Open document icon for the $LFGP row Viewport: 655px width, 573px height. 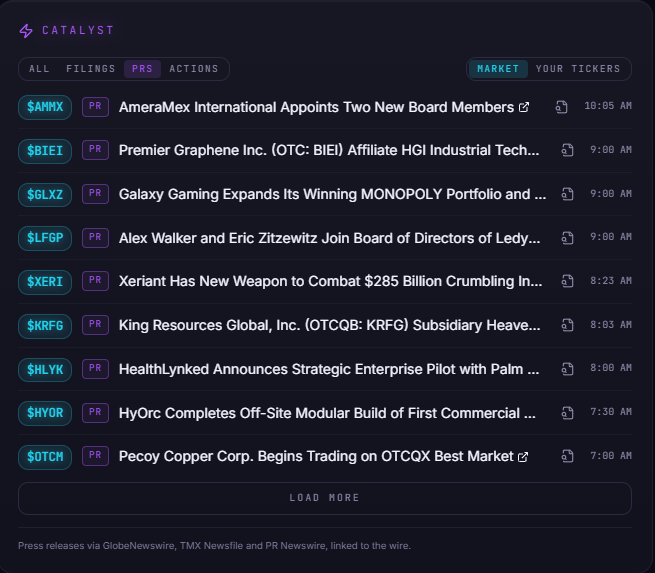coord(567,238)
